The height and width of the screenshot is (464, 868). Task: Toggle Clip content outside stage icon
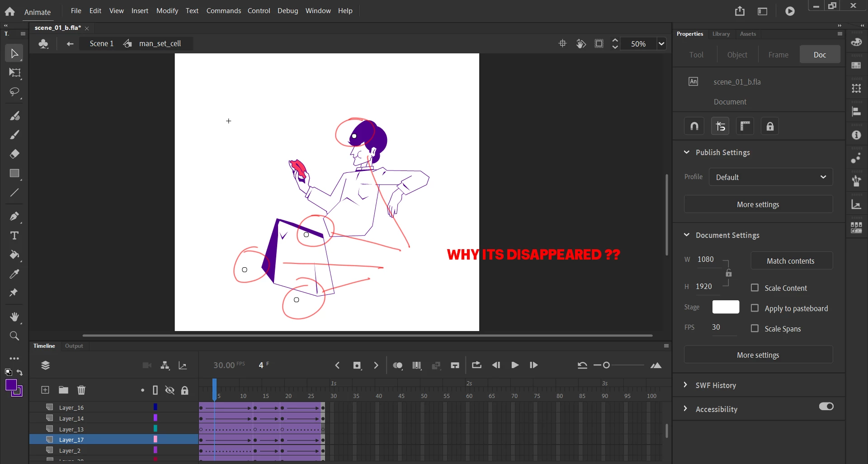(599, 43)
